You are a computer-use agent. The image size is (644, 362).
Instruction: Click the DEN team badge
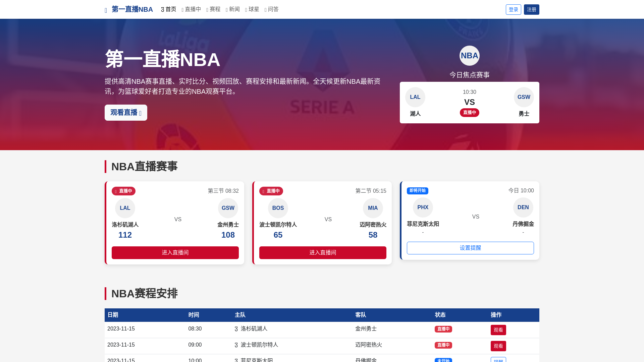[x=523, y=207]
